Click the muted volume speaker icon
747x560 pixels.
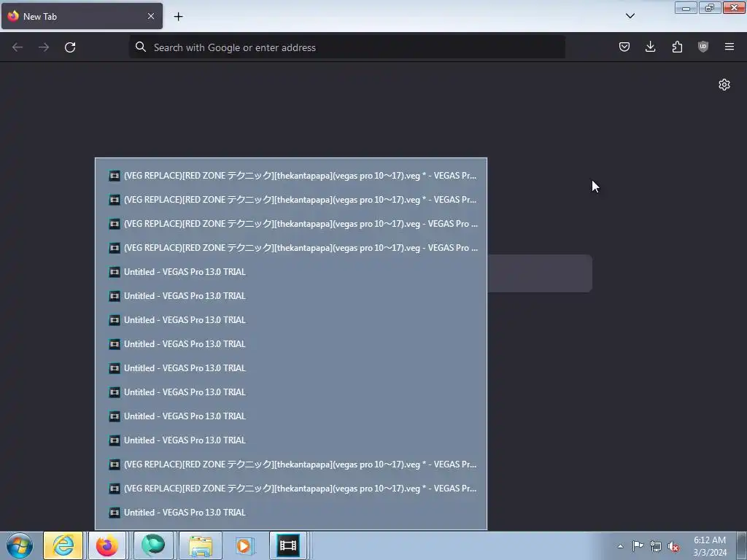(x=673, y=547)
